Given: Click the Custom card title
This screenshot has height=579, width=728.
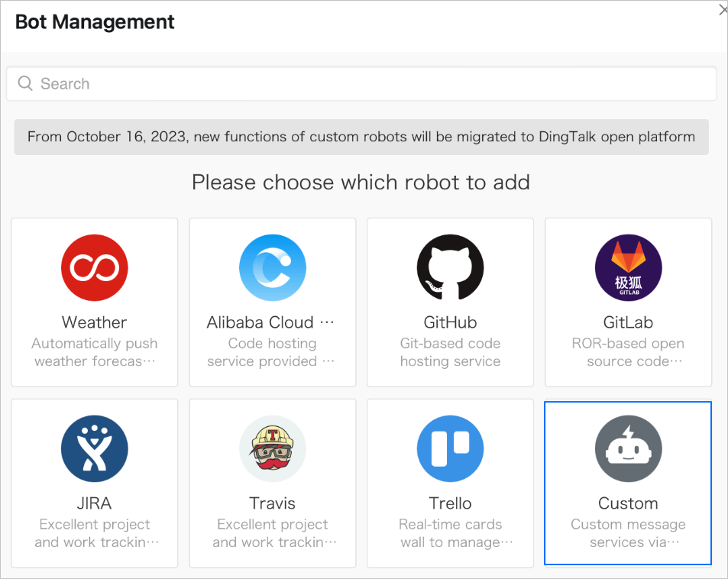Looking at the screenshot, I should 628,503.
